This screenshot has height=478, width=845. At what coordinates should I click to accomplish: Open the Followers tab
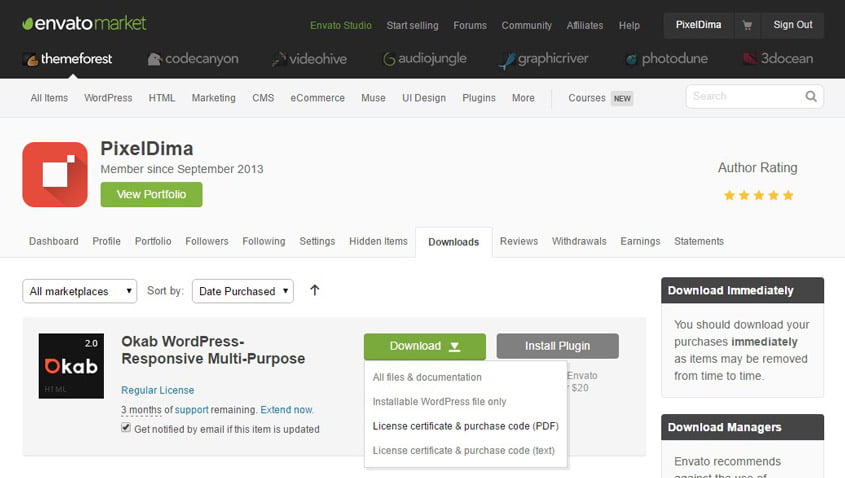pyautogui.click(x=207, y=241)
